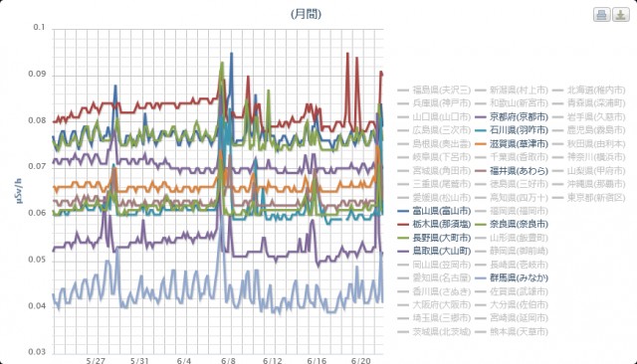Image resolution: width=637 pixels, height=364 pixels.
Task: Hide the 石川県(羽咋市) series
Action: [x=512, y=130]
